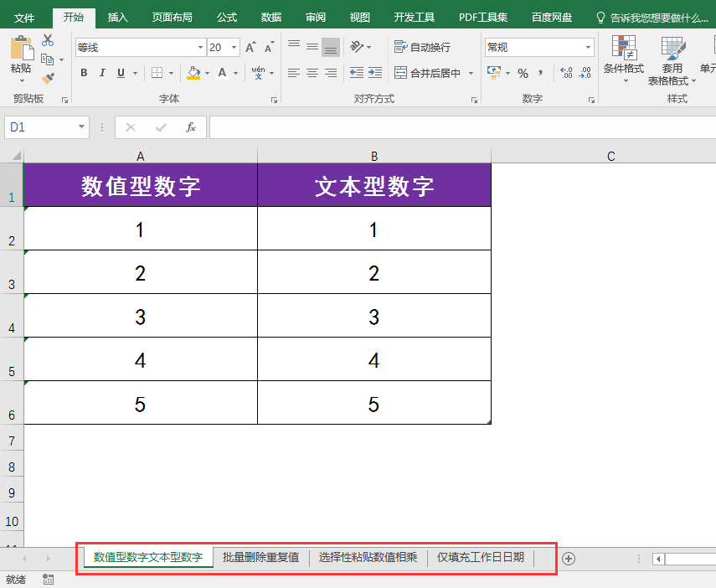Screen dimensions: 716x588
Task: Apply the font color A button
Action: (222, 73)
